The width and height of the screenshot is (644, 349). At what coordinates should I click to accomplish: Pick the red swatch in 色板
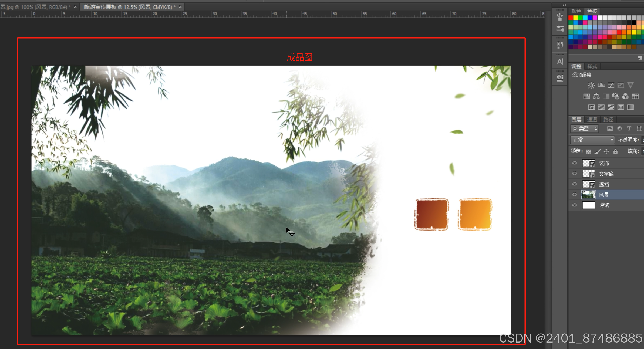tap(571, 18)
